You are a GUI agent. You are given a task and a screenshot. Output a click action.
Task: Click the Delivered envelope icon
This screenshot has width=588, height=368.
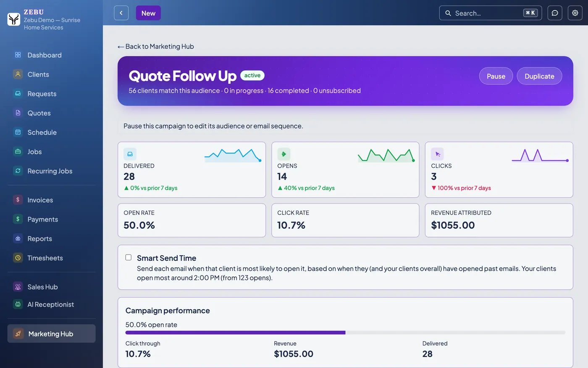point(130,154)
